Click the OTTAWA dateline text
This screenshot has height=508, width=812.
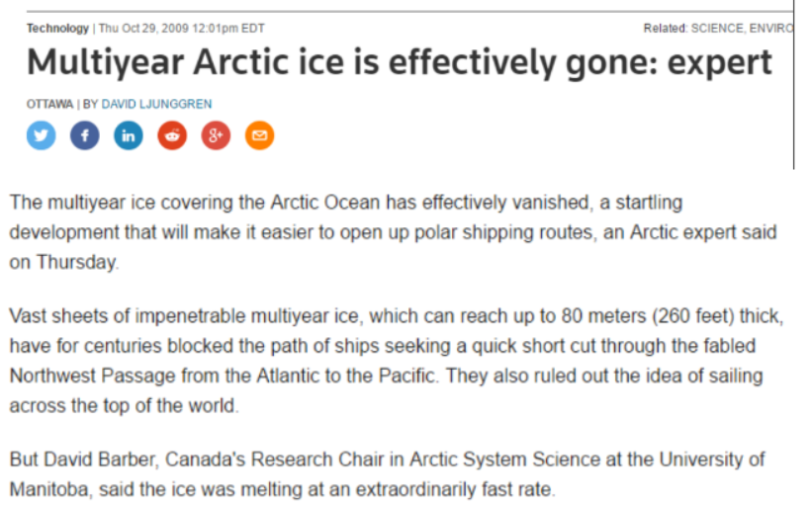pyautogui.click(x=49, y=104)
